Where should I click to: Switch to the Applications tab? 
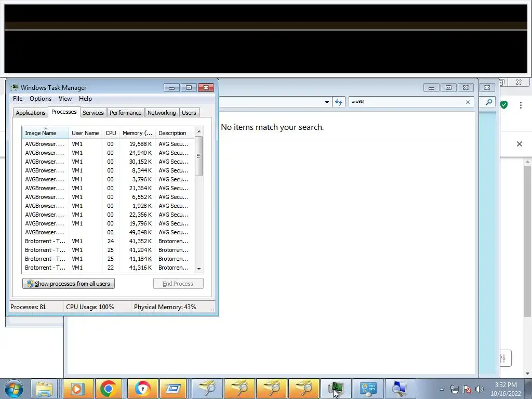[31, 113]
